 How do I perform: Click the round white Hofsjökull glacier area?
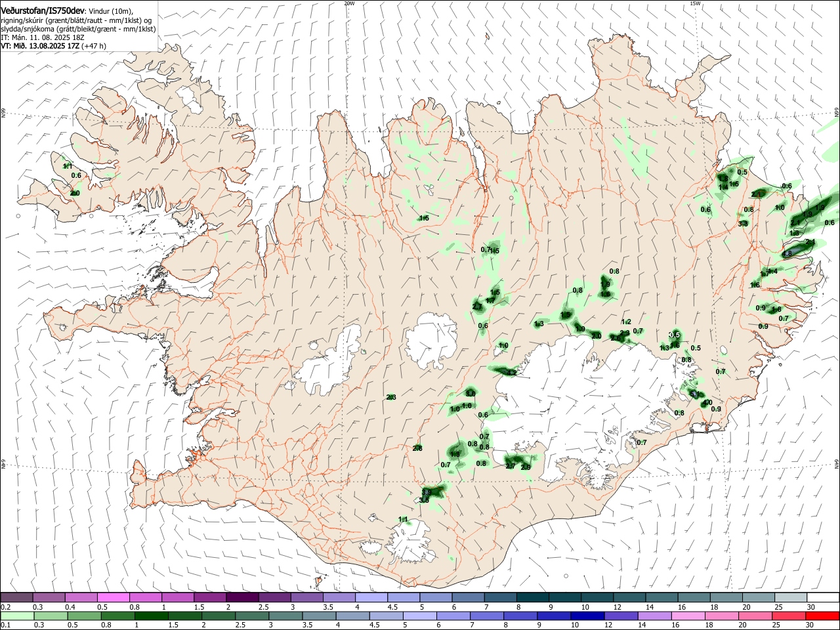coord(432,341)
